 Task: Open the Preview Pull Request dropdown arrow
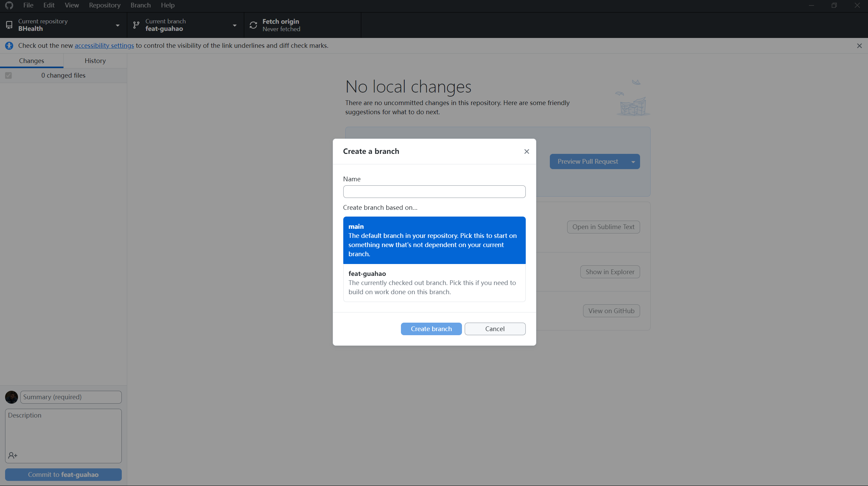633,162
